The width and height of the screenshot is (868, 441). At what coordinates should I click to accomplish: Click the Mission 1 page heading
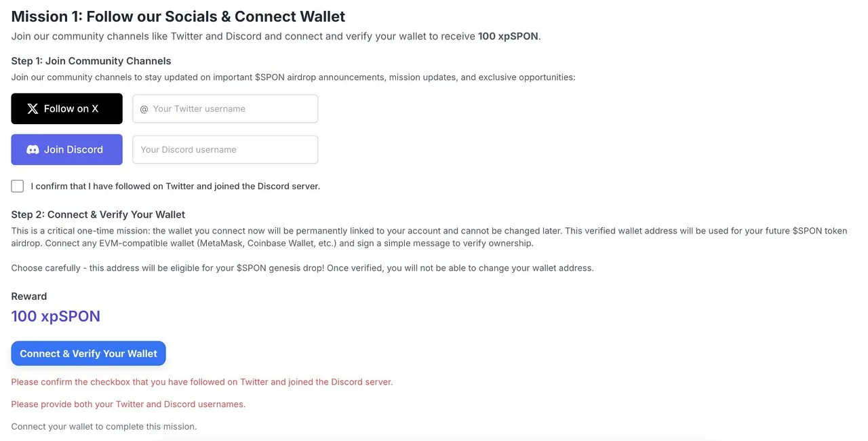tap(178, 16)
